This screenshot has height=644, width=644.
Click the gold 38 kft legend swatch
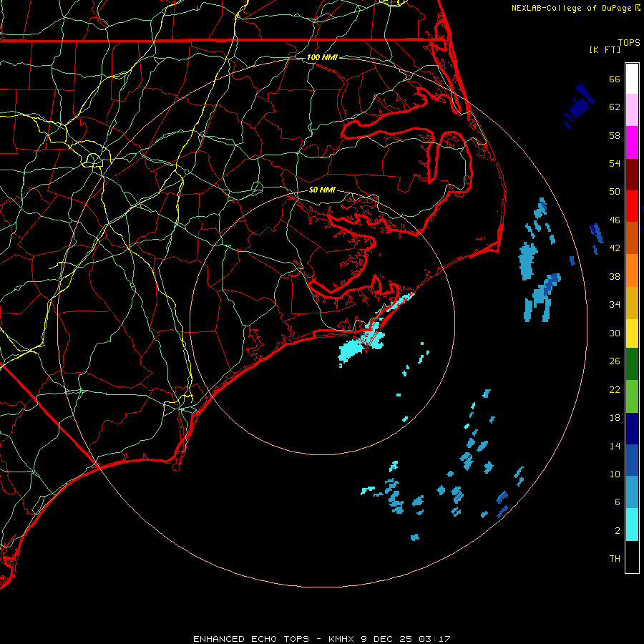point(632,303)
